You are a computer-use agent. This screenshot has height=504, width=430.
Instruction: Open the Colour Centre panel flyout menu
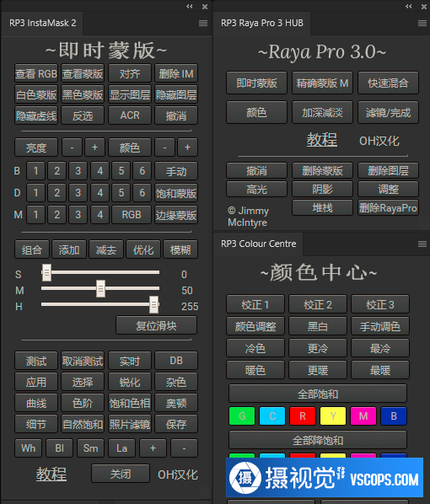pos(422,244)
